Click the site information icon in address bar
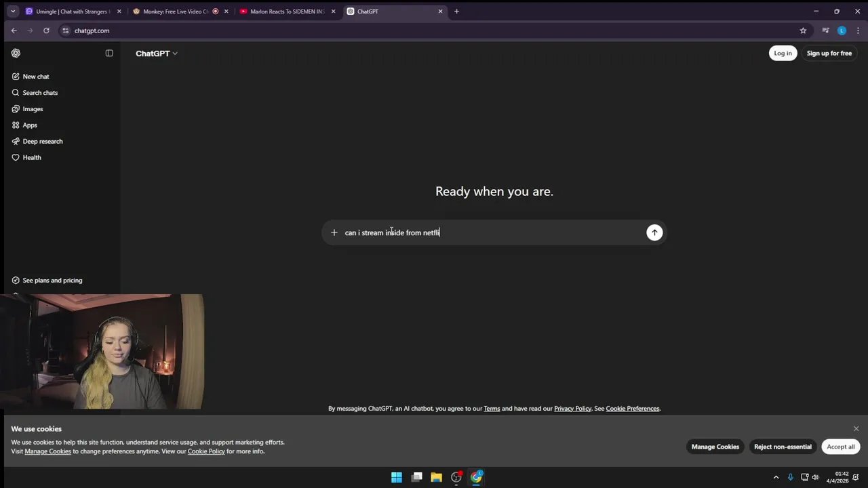This screenshot has width=868, height=488. pyautogui.click(x=66, y=30)
